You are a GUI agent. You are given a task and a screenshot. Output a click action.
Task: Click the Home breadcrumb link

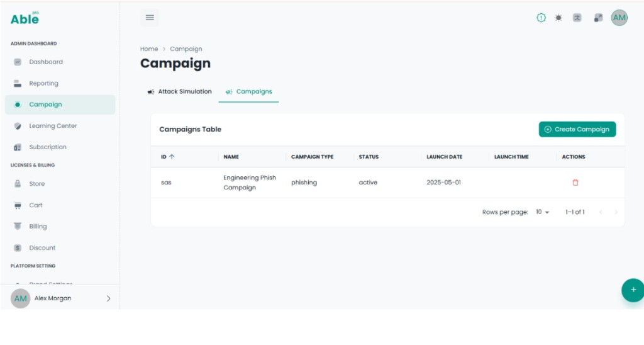pyautogui.click(x=148, y=49)
